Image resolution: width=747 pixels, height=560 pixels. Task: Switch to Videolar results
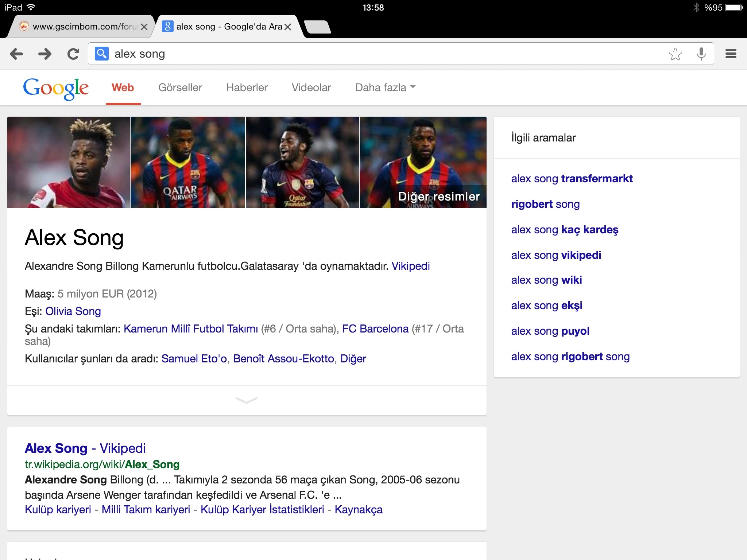(311, 87)
